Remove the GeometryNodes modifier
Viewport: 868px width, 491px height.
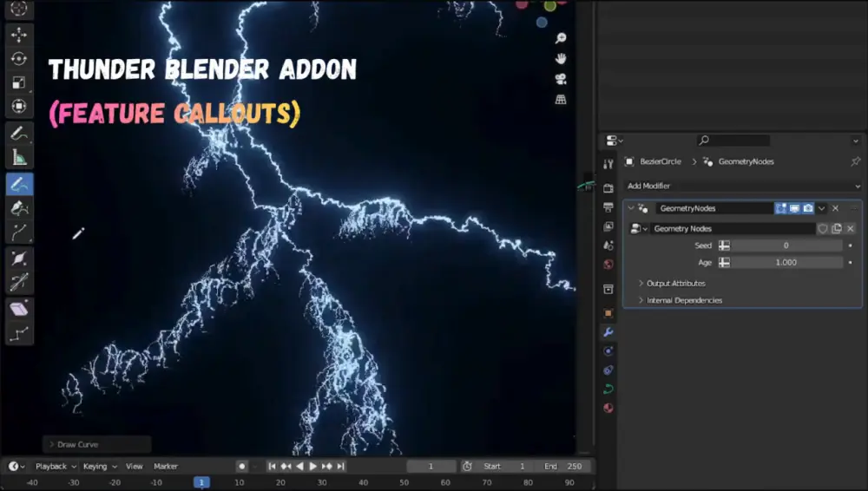[835, 208]
